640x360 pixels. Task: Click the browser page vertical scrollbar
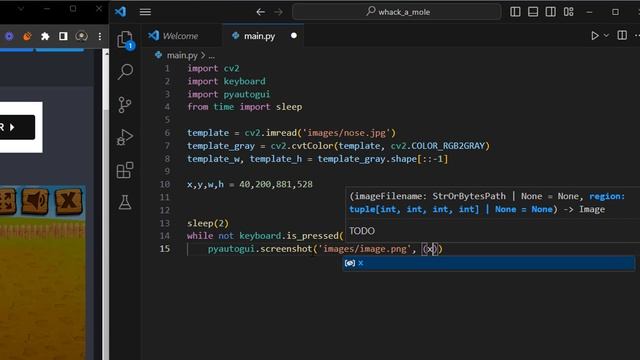pyautogui.click(x=106, y=204)
